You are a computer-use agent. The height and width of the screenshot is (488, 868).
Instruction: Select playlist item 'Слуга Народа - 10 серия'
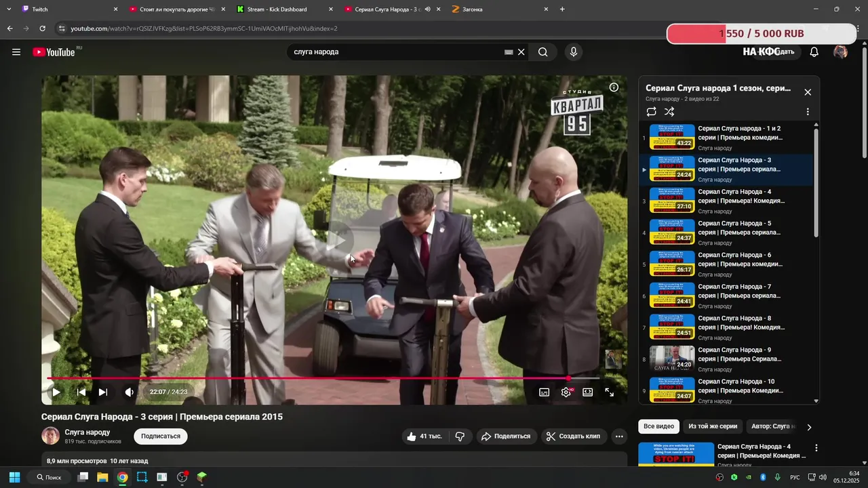click(726, 390)
